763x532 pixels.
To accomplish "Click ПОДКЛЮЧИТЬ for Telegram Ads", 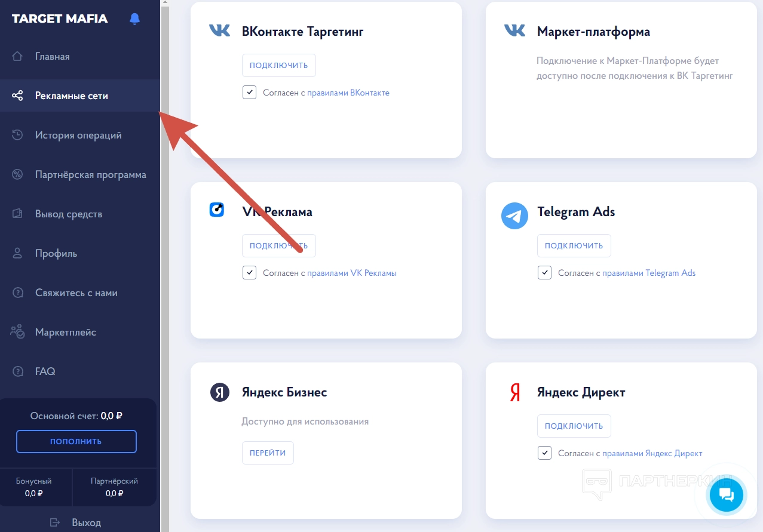I will [x=574, y=245].
